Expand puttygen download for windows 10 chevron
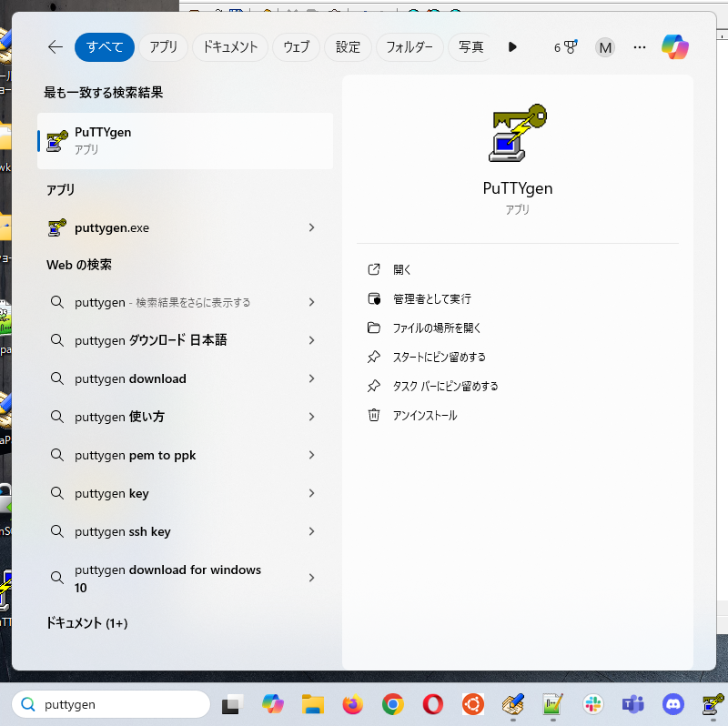The height and width of the screenshot is (726, 728). 311,578
